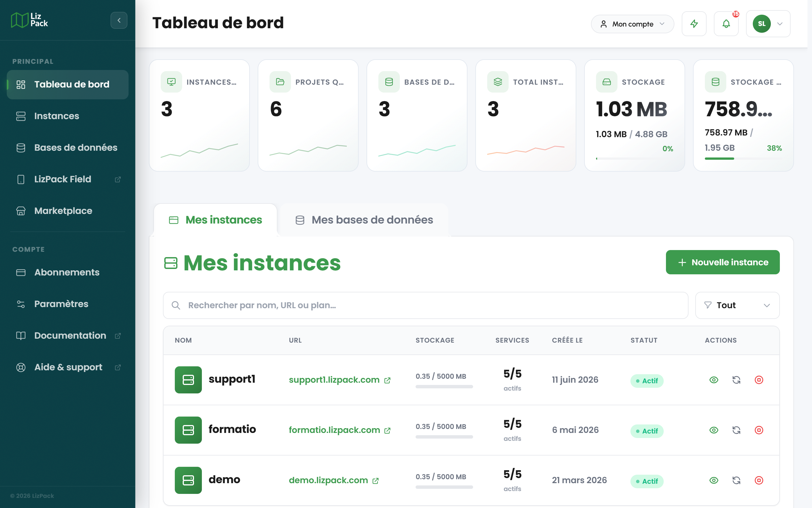Switch to Mes bases de données tab
The image size is (812, 508).
point(364,220)
